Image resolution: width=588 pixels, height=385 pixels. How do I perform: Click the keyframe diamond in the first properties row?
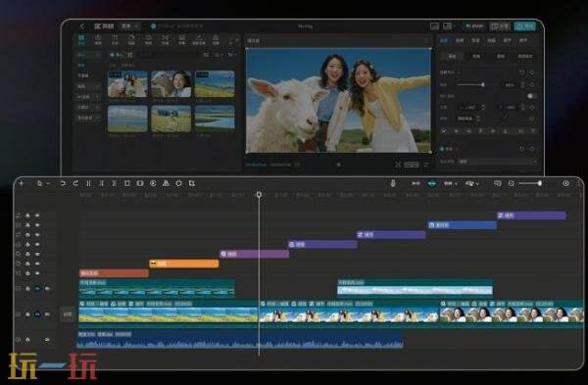click(x=532, y=72)
